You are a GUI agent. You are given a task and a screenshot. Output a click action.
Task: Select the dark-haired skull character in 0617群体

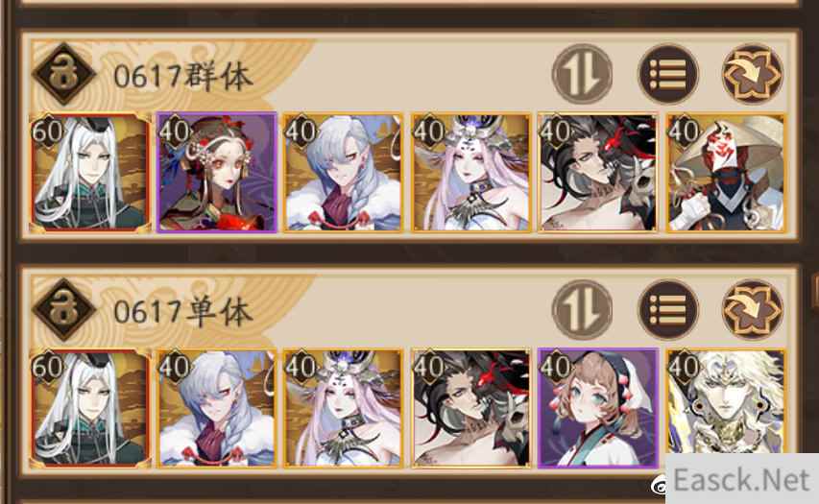point(598,173)
